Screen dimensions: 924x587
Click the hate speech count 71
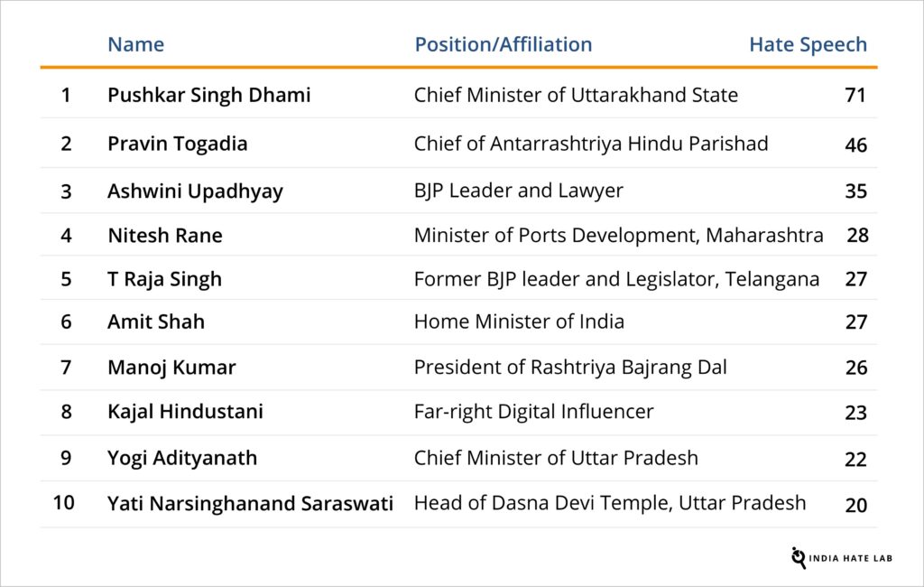(855, 95)
